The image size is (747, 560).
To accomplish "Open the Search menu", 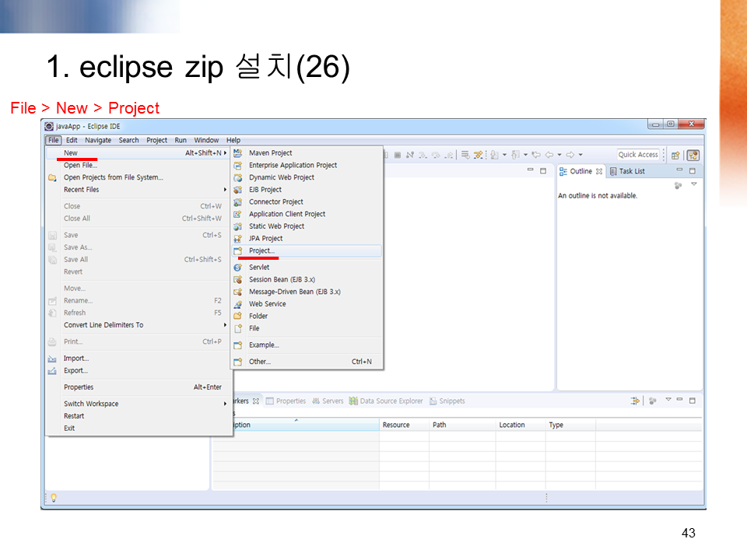I will tap(128, 140).
